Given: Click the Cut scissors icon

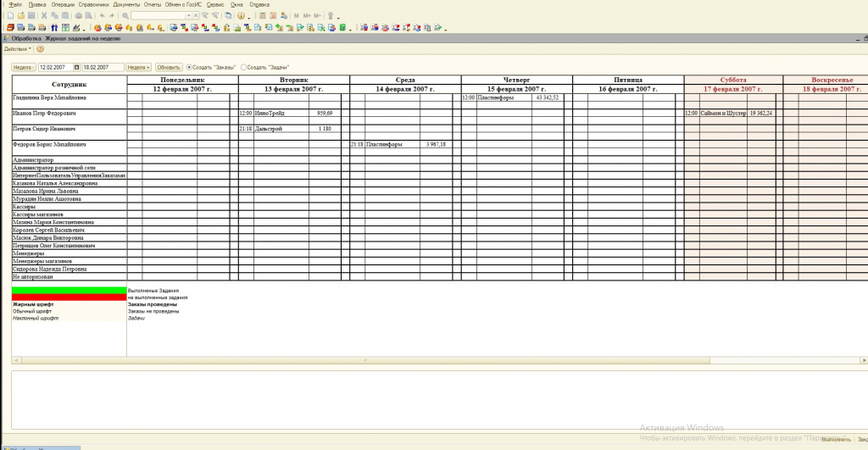Looking at the screenshot, I should tap(44, 15).
